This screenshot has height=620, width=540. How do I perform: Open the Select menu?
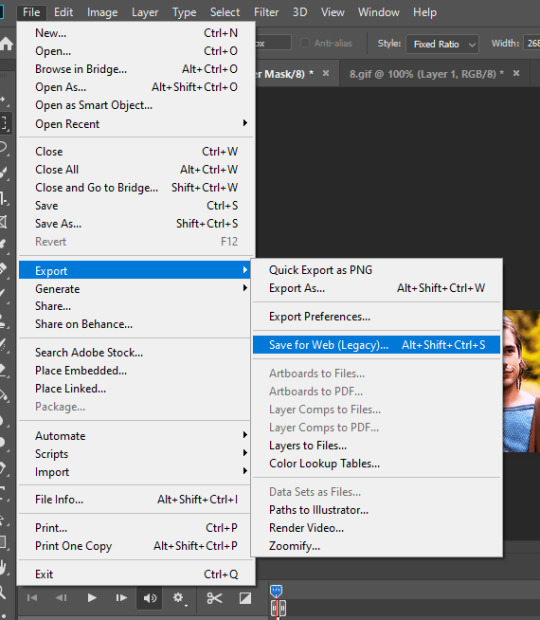click(x=225, y=12)
